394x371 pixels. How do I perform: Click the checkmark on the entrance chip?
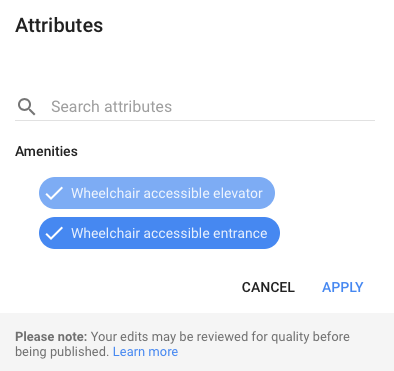[x=54, y=233]
